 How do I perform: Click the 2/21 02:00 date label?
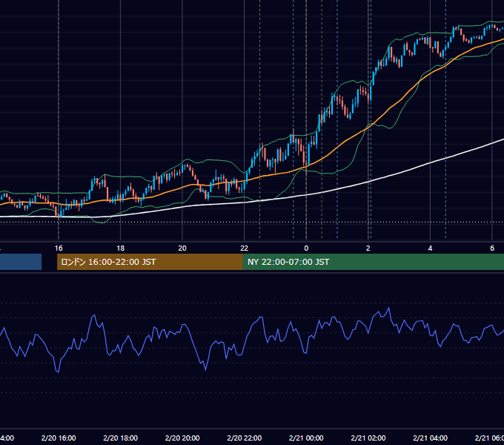[x=368, y=438]
